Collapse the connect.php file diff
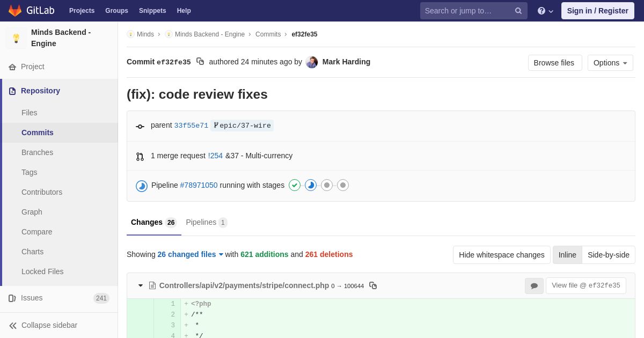644x338 pixels. pos(141,285)
